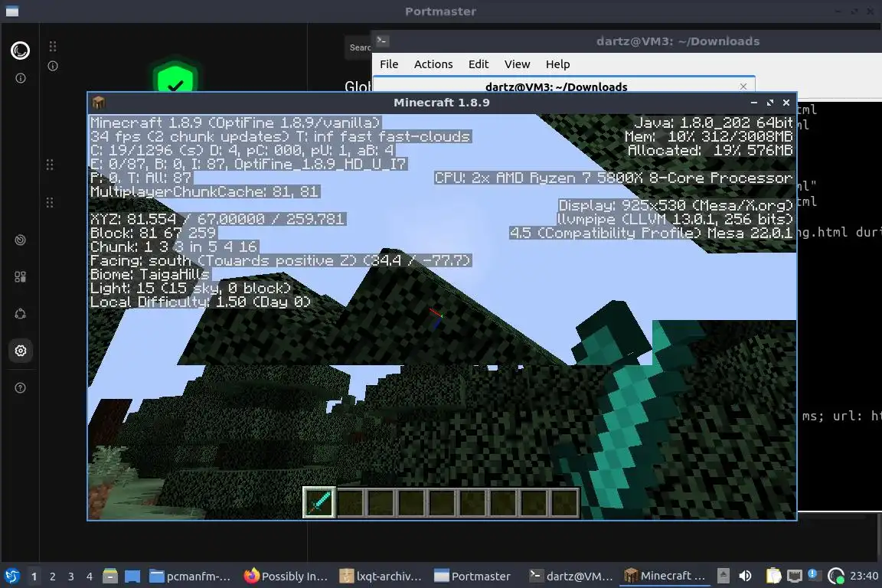Switch to virtual desktop 4
Screen dimensions: 882x588
coord(90,577)
